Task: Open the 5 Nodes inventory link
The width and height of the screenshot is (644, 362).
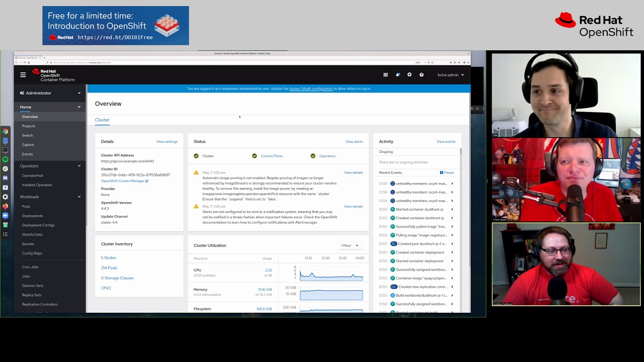Action: click(x=109, y=258)
